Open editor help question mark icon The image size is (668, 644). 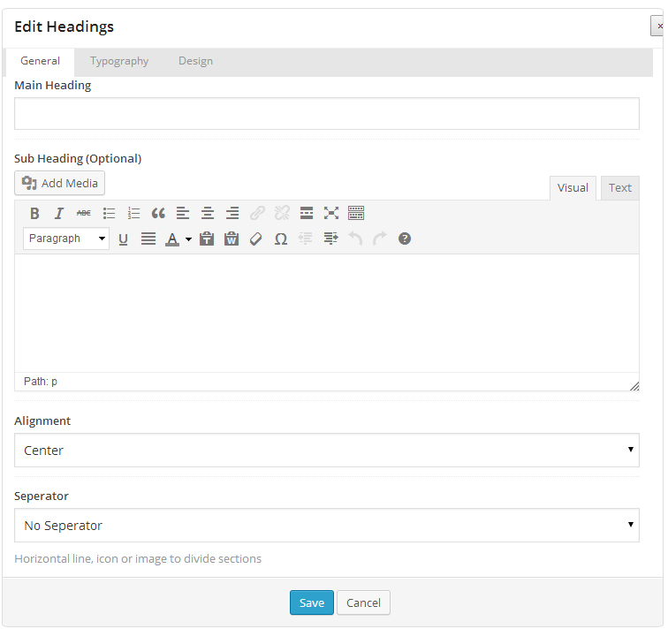click(x=405, y=239)
